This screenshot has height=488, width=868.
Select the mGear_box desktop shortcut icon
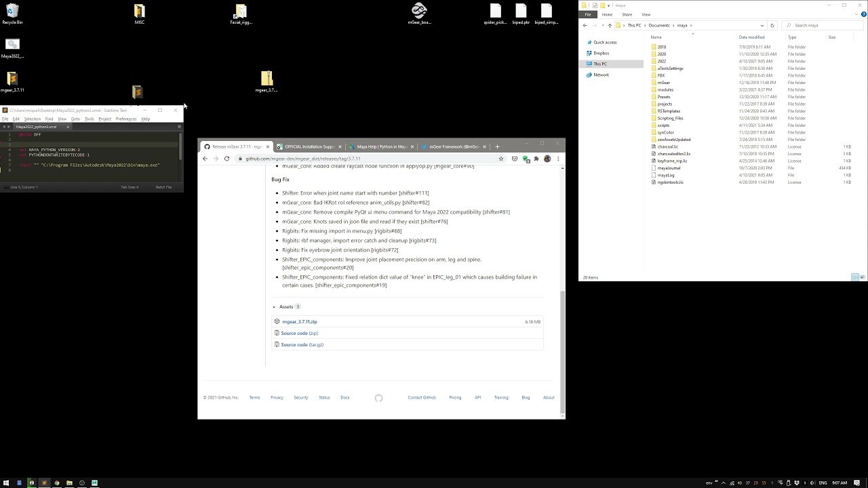[x=419, y=14]
